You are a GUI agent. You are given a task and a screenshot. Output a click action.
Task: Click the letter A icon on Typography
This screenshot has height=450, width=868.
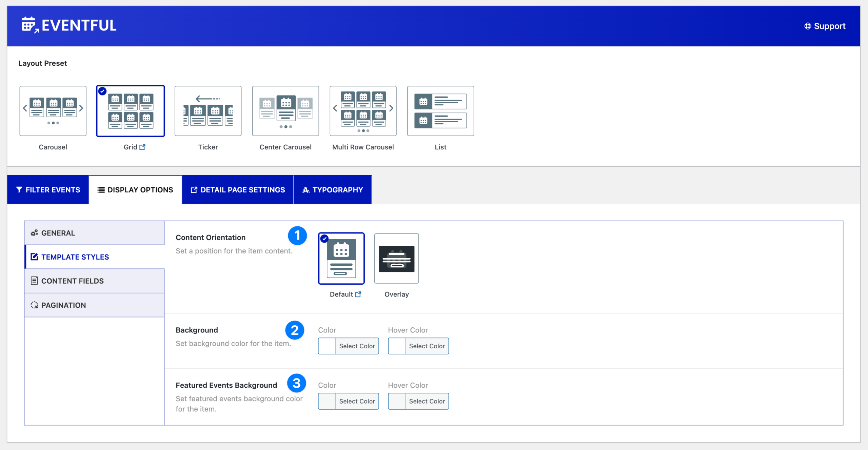(x=306, y=190)
